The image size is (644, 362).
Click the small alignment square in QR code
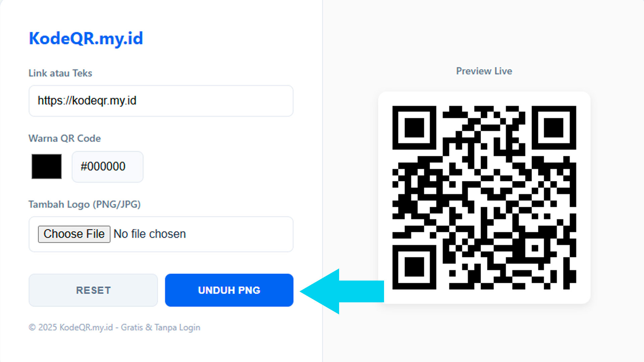pos(535,248)
